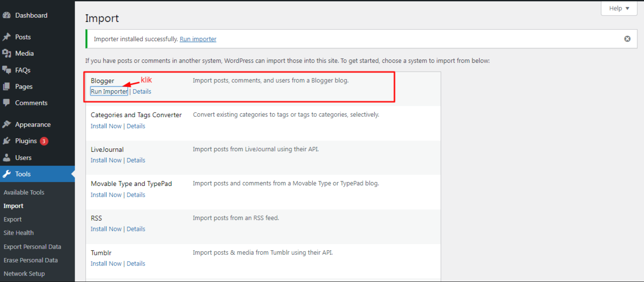Open Site Health submenu entry
Viewport: 644px width, 282px height.
[x=19, y=233]
